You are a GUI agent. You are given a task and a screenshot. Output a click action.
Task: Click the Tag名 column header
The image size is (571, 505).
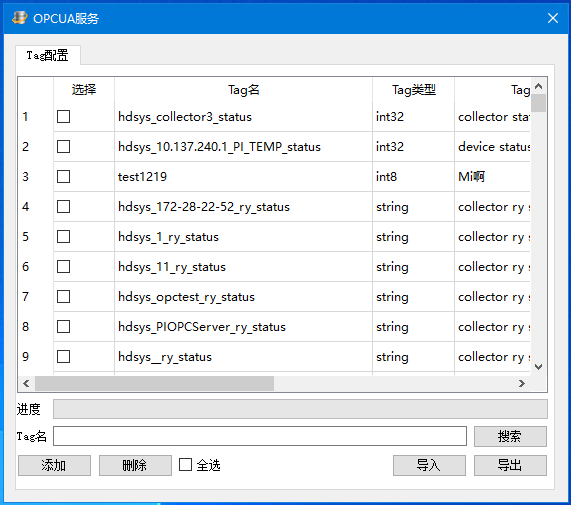243,90
